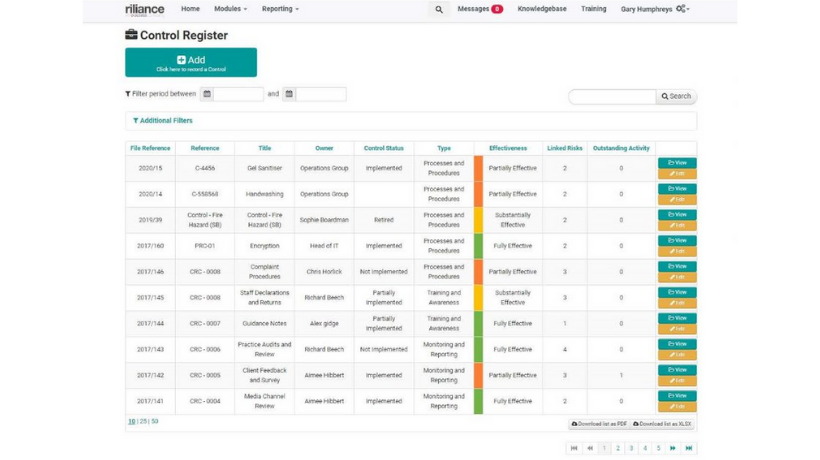Show 10 items per page

[x=132, y=421]
